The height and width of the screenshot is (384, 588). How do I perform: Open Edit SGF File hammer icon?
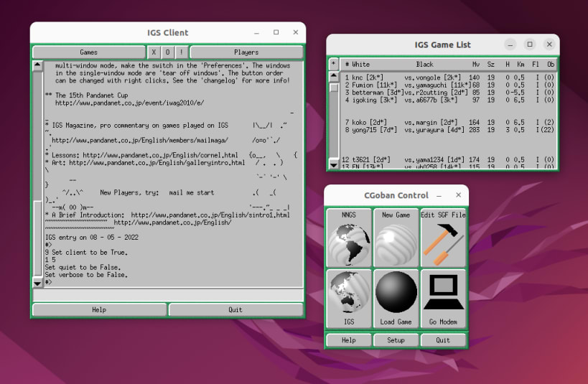pos(443,238)
